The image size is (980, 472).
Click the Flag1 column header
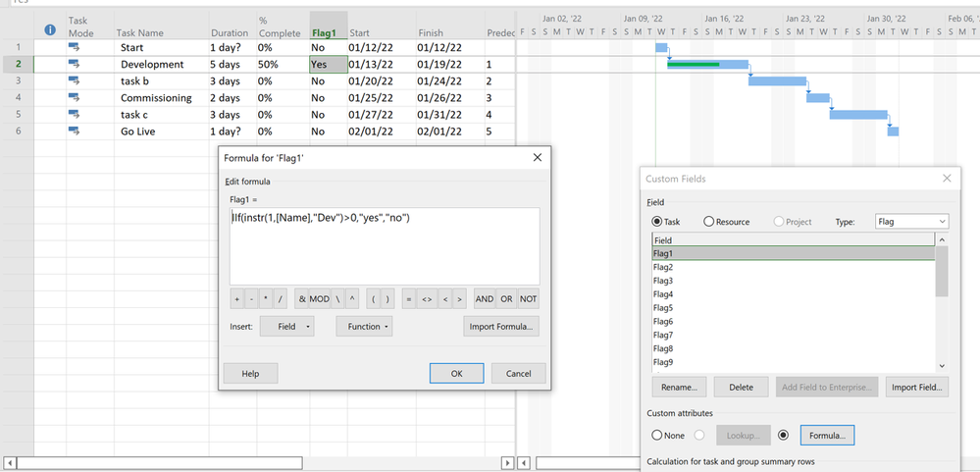click(328, 26)
